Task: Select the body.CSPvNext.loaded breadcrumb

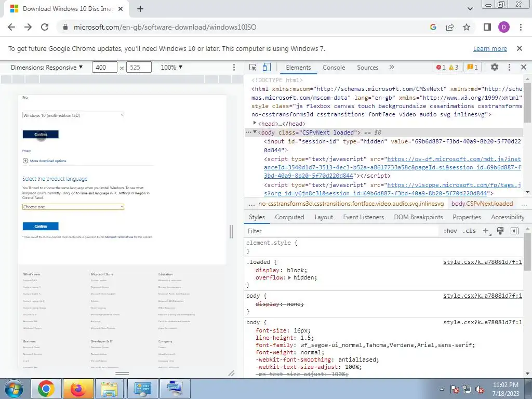Action: (482, 204)
